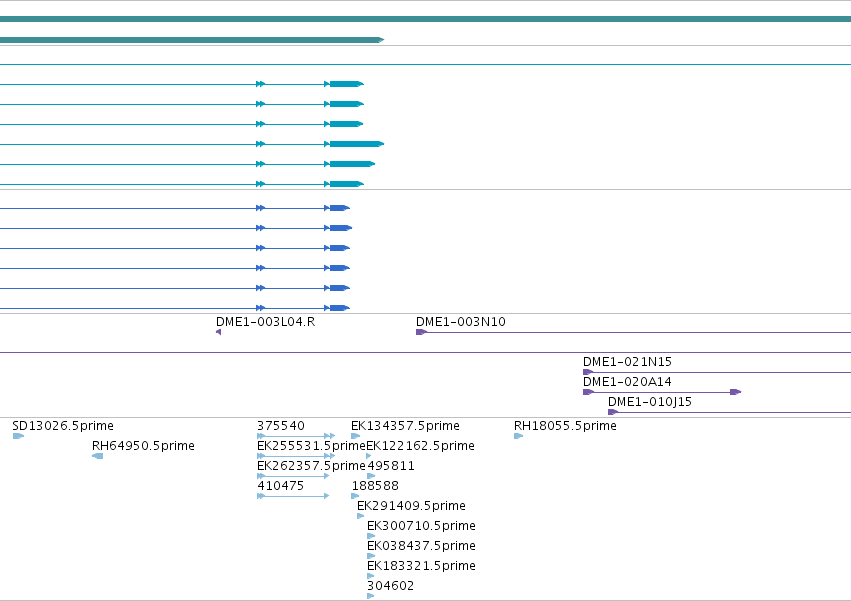Select the small arrow glyph under 188588

[x=355, y=496]
